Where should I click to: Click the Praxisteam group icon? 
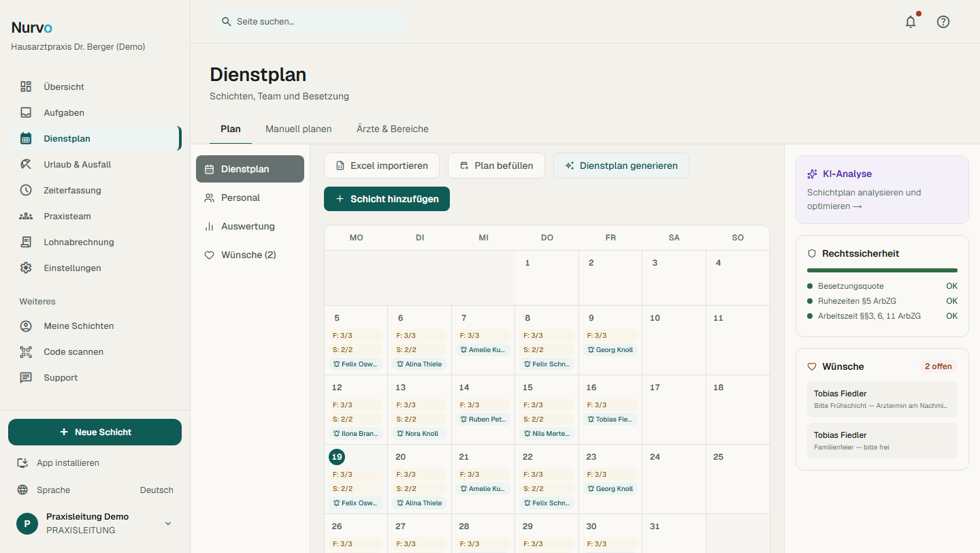pos(26,216)
